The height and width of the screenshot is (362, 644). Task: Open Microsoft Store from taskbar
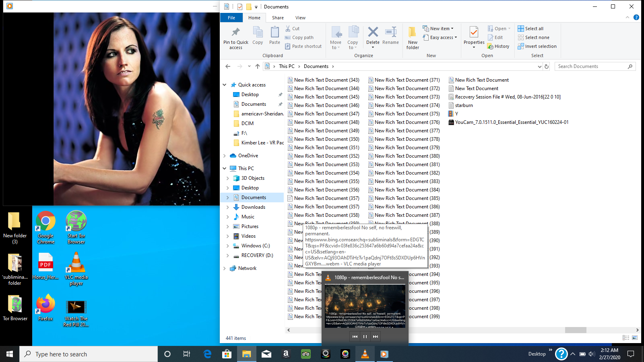point(227,354)
